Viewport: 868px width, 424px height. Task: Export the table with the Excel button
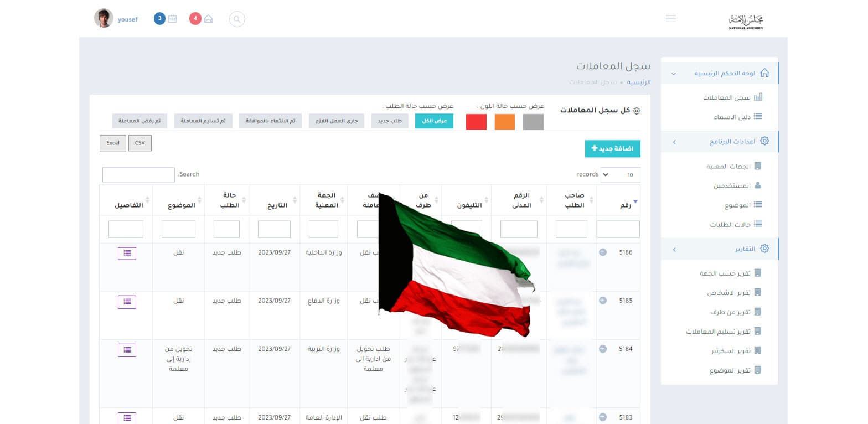pos(113,143)
